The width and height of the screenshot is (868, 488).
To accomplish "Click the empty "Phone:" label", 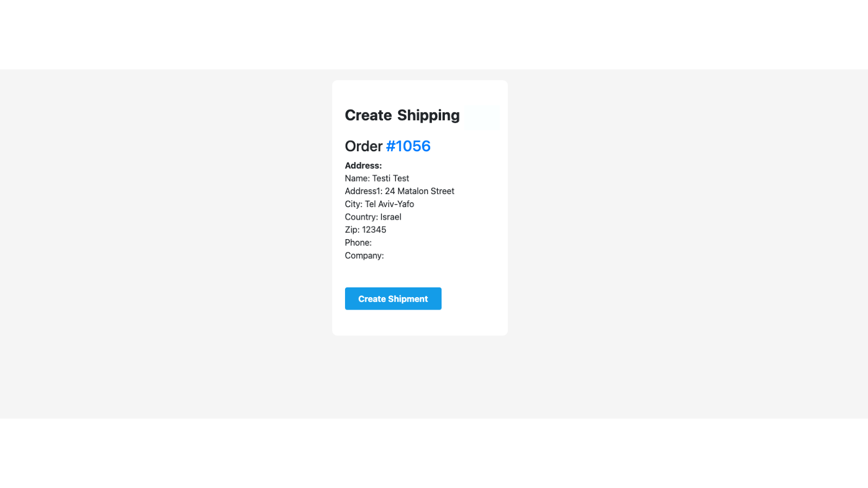I will [358, 242].
